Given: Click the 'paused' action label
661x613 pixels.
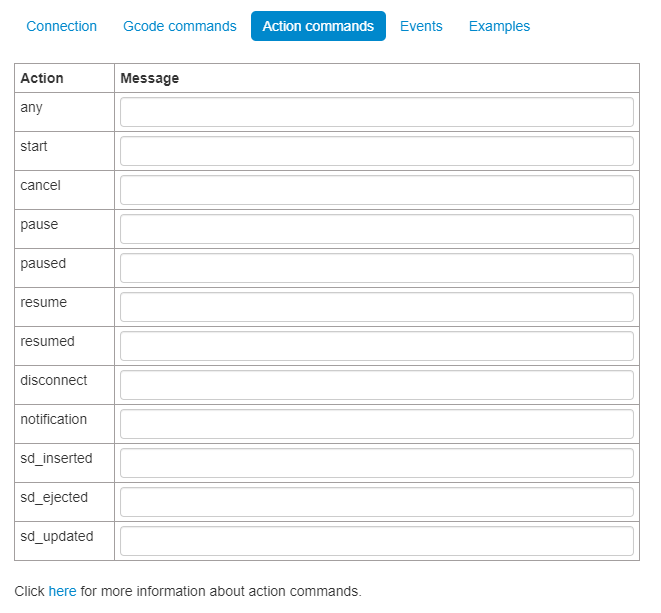Looking at the screenshot, I should 43,263.
